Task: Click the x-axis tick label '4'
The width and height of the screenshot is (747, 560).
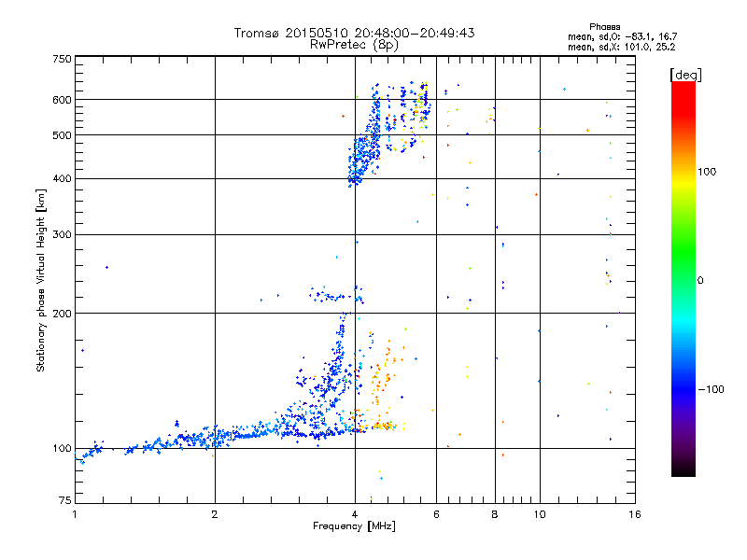Action: coord(355,514)
